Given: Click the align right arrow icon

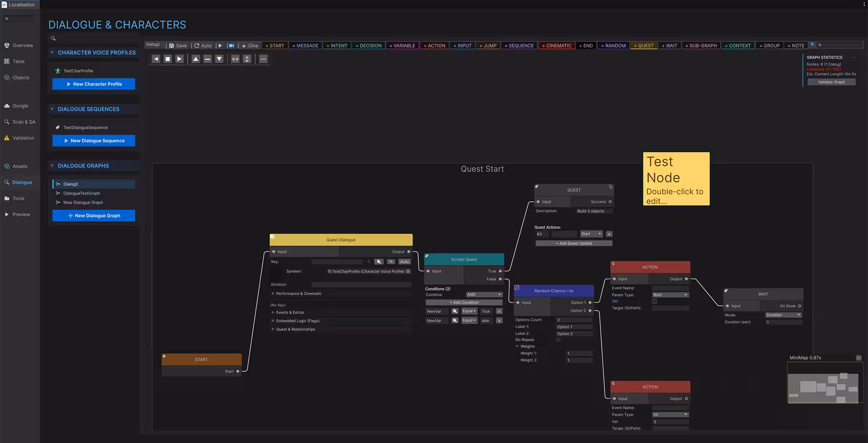Looking at the screenshot, I should (x=179, y=59).
